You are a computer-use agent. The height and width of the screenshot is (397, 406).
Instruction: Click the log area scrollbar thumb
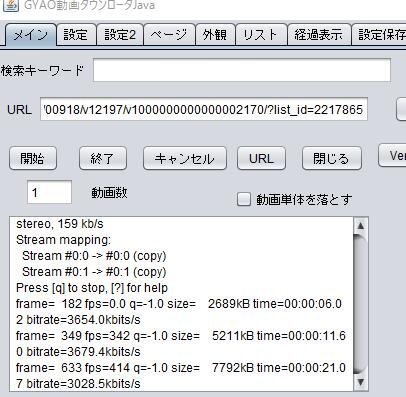click(x=360, y=304)
